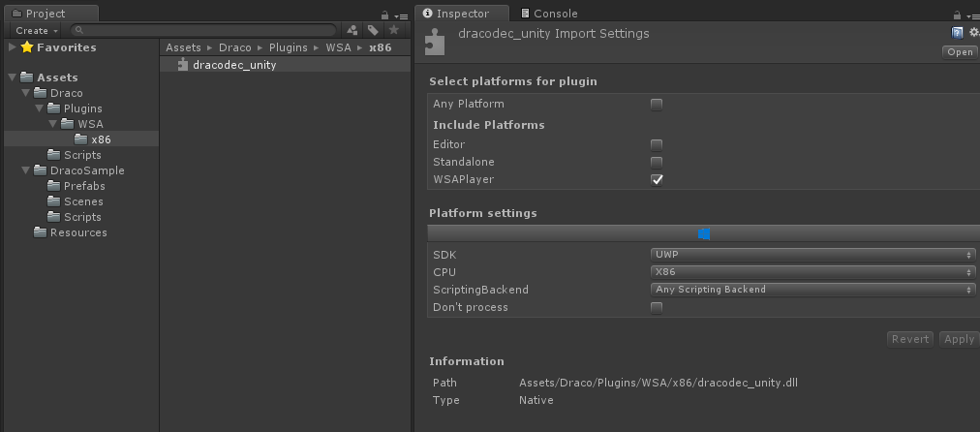Select the Scripts folder under DracoSample
The image size is (980, 432).
click(x=82, y=217)
